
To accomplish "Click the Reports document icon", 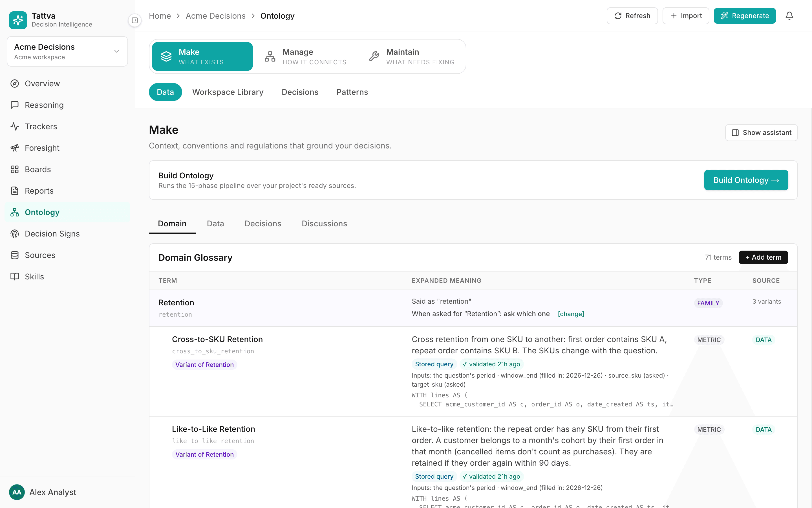I will [x=14, y=191].
